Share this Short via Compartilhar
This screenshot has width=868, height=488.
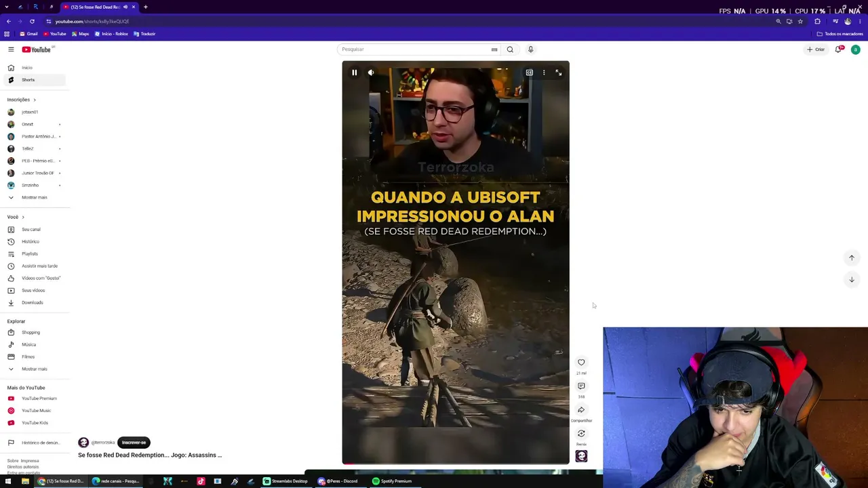tap(581, 410)
